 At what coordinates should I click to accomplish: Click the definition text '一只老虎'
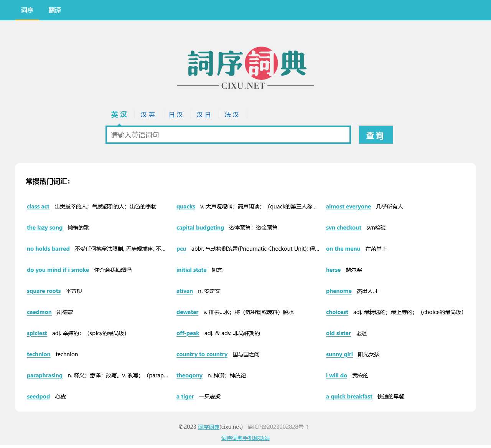click(210, 397)
